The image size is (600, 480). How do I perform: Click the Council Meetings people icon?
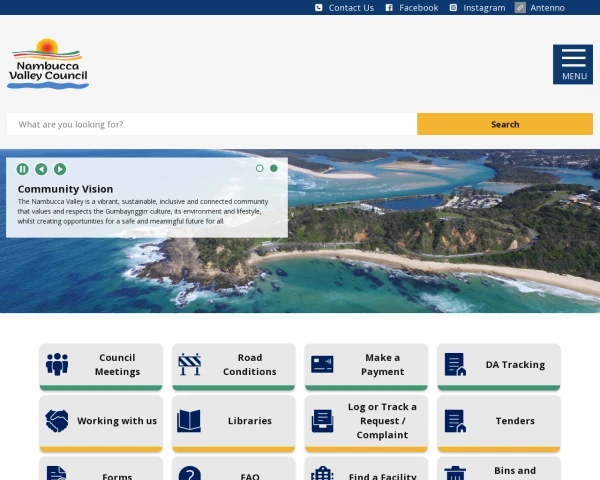coord(57,364)
